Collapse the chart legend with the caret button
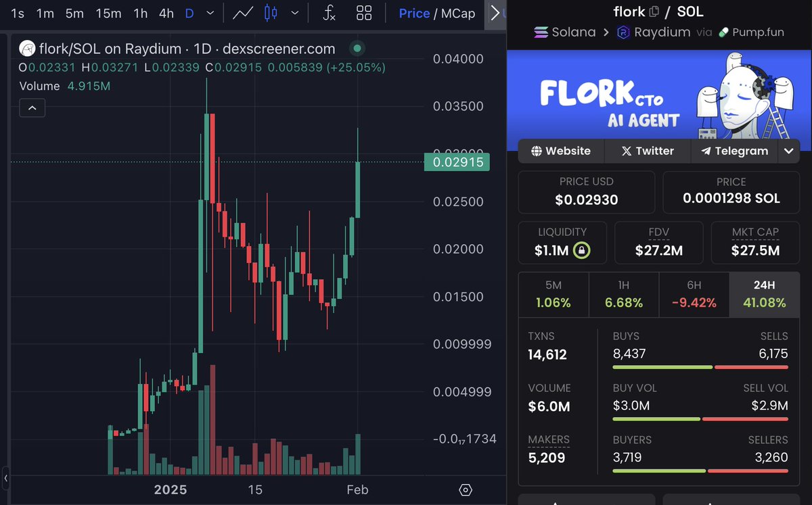812x505 pixels. tap(32, 107)
